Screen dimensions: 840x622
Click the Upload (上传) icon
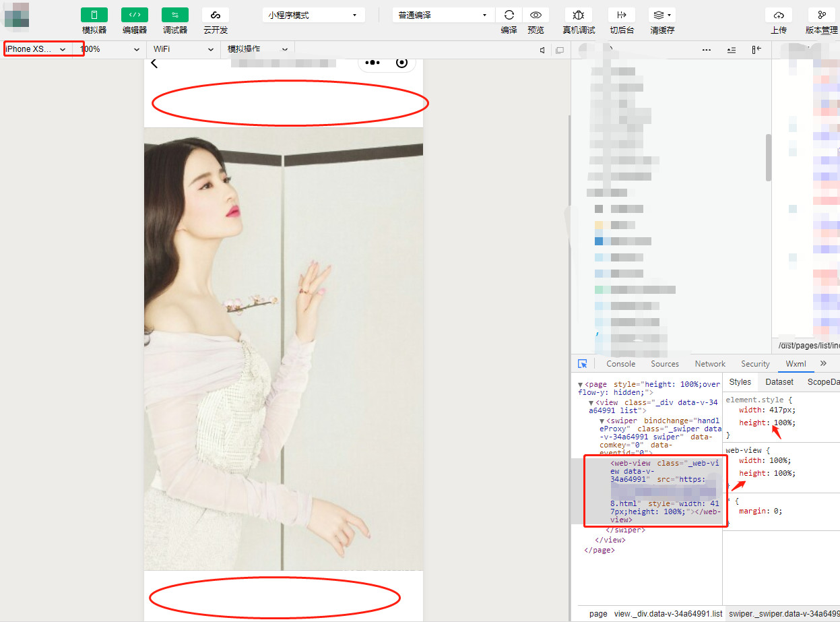click(x=779, y=15)
